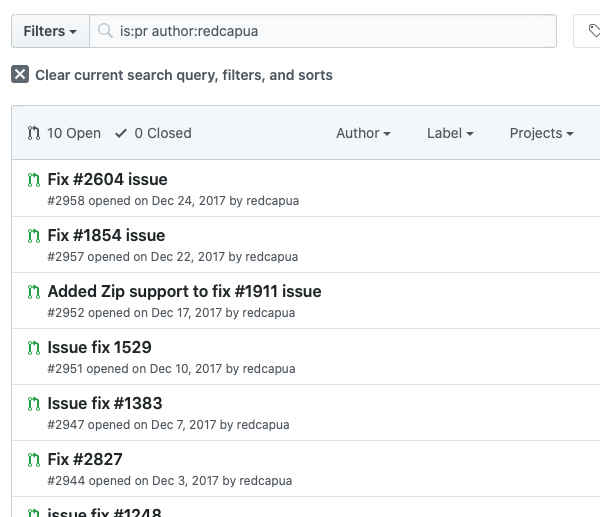Screen dimensions: 600x517
Task: Open "Added Zip support to fix #1911 issue"
Action: point(184,292)
